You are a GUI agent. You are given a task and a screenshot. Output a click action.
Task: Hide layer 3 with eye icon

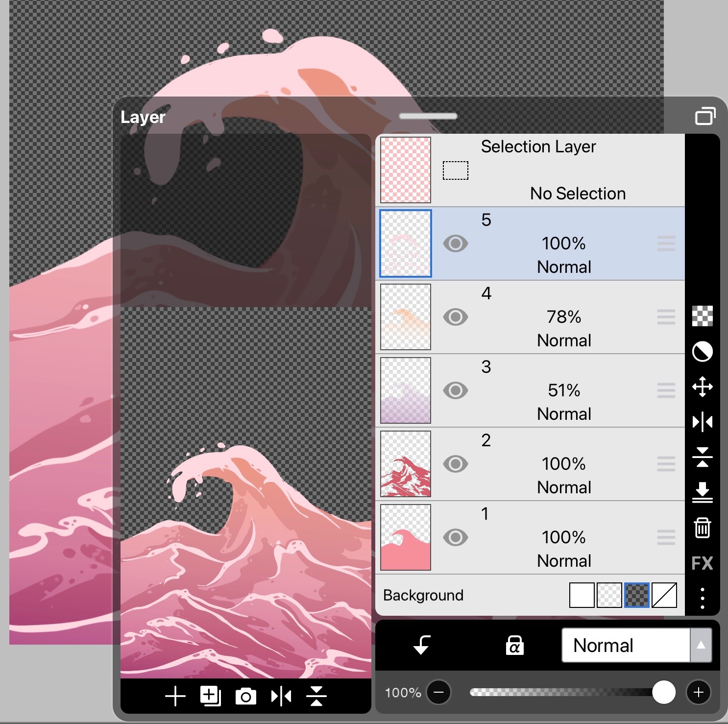pyautogui.click(x=456, y=390)
